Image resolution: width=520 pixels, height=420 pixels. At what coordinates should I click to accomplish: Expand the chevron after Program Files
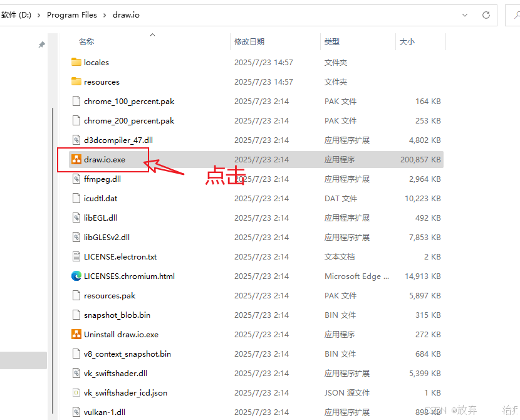(105, 15)
